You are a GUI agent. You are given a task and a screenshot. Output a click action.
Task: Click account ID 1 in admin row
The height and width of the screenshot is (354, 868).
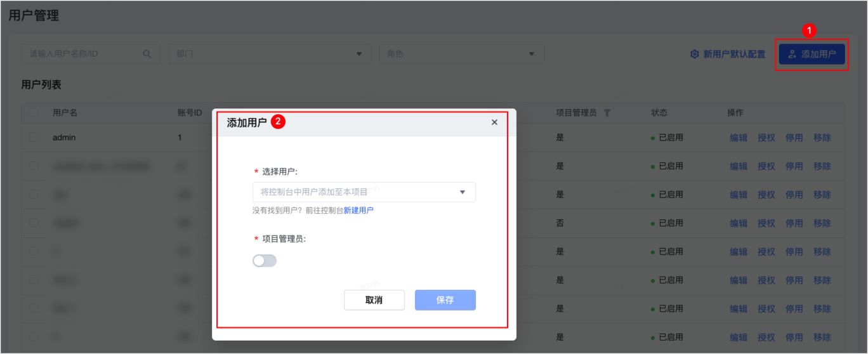(180, 137)
